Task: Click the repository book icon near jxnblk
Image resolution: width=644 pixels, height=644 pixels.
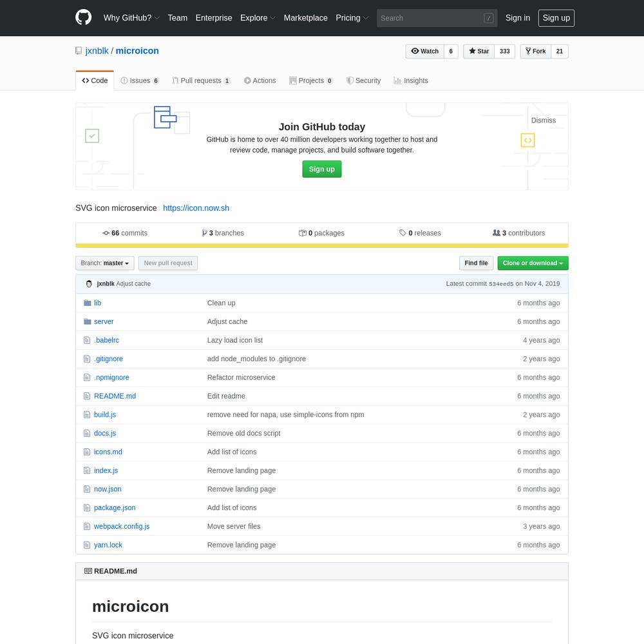Action: 79,51
